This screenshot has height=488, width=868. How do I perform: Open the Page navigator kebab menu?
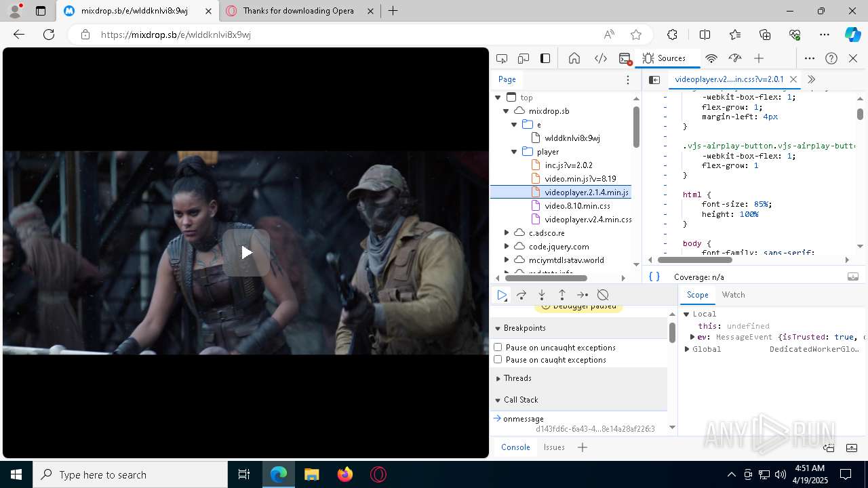628,80
